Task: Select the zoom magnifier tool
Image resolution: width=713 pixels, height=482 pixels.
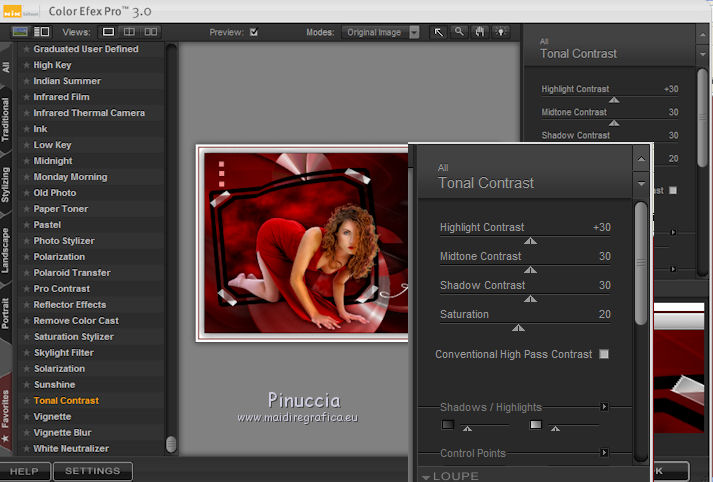Action: coord(459,32)
